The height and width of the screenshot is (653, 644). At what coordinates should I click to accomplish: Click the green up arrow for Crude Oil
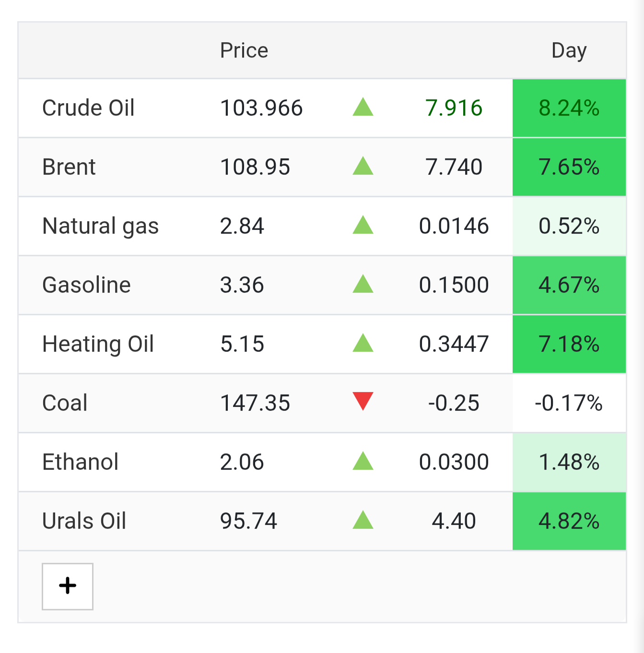pos(363,107)
